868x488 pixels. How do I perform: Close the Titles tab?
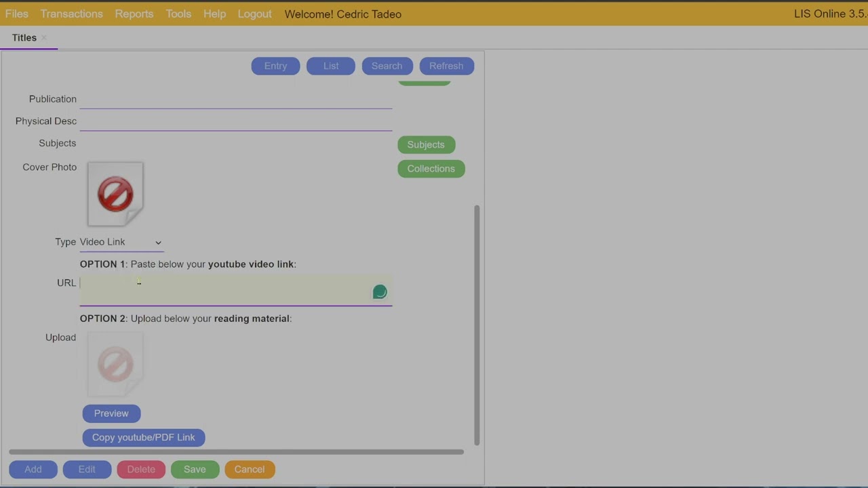(44, 38)
